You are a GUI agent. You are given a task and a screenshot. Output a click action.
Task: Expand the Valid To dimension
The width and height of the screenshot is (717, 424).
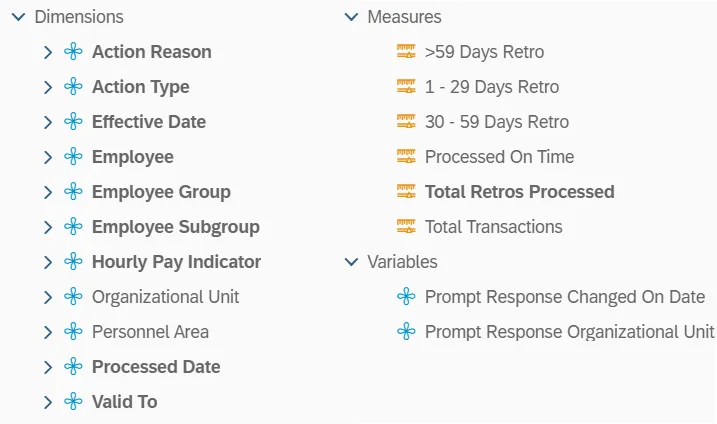[x=48, y=402]
